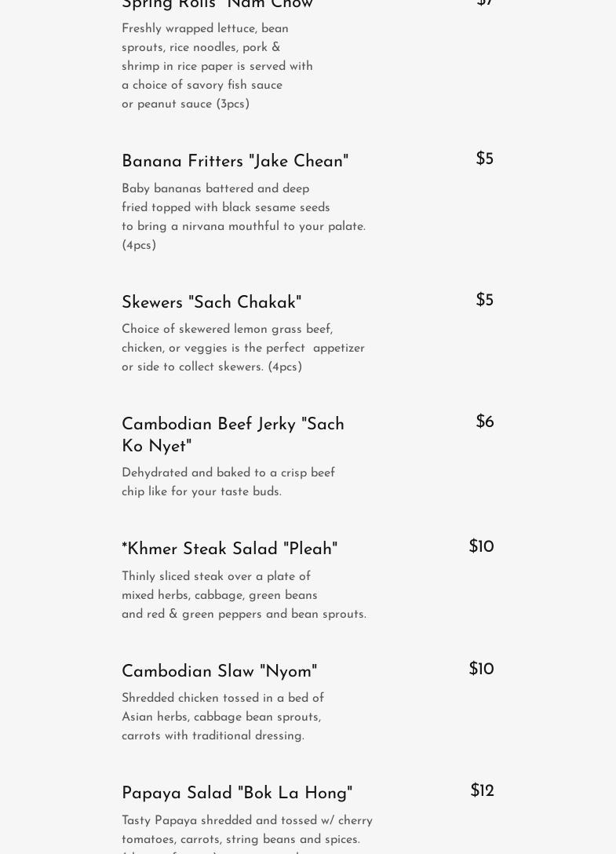Click the shredded chicken slaw description

point(222,717)
